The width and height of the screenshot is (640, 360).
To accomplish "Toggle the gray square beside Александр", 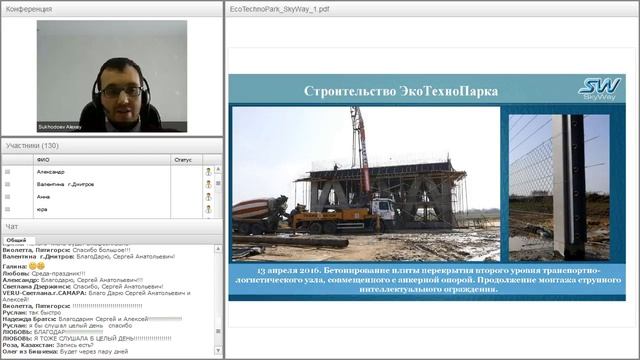I will 7,172.
